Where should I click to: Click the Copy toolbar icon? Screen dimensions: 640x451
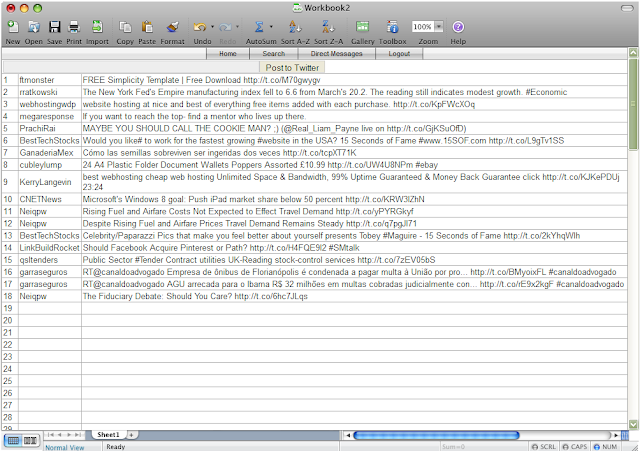tap(125, 27)
